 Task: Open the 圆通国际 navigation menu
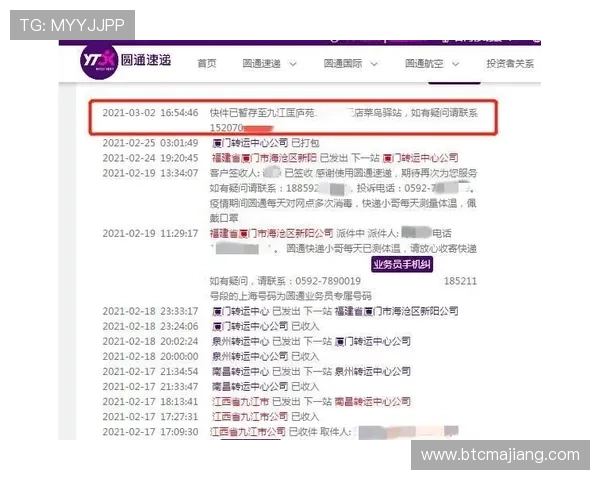[x=343, y=64]
